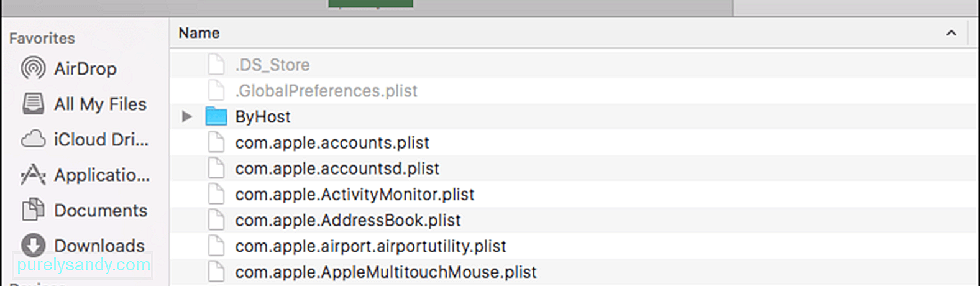Viewport: 980px width, 286px height.
Task: Select com.apple.ActivityMonitor.plist file name
Action: (x=355, y=195)
